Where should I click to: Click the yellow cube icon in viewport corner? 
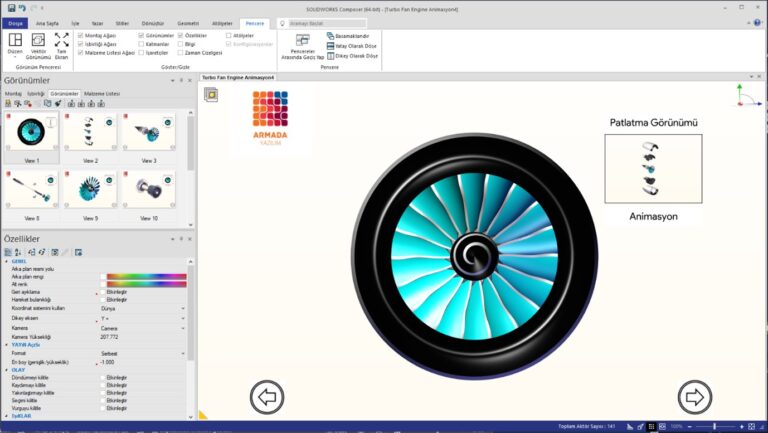click(211, 94)
